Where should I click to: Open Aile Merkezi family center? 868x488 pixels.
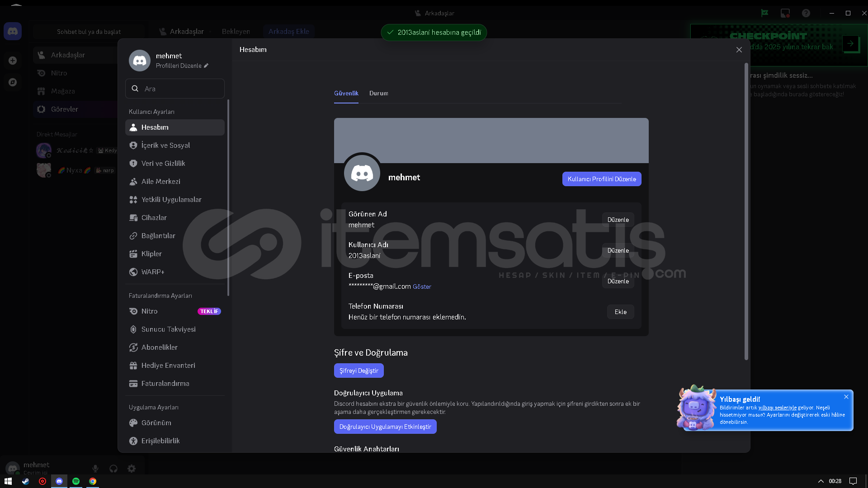[160, 182]
